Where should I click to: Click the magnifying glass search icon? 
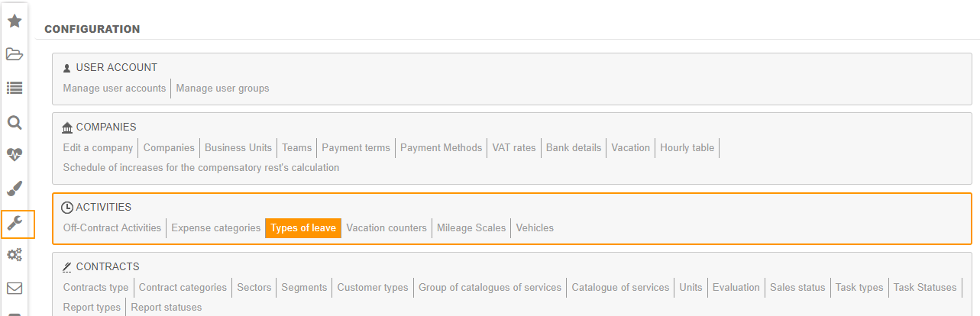pyautogui.click(x=14, y=122)
